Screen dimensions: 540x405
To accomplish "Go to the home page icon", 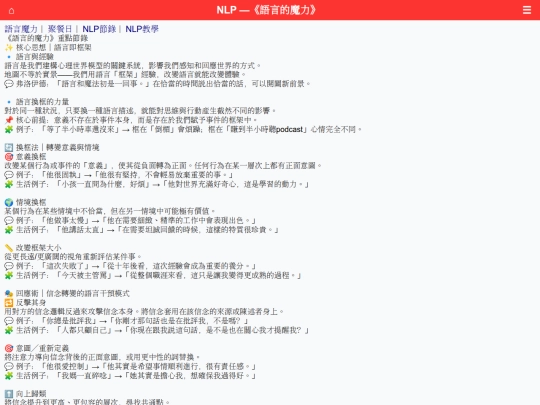I will tap(11, 10).
